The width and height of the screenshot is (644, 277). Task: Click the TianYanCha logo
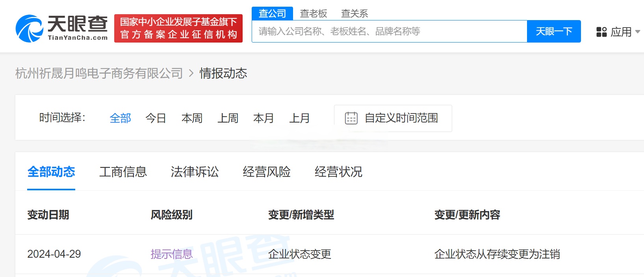[x=62, y=28]
